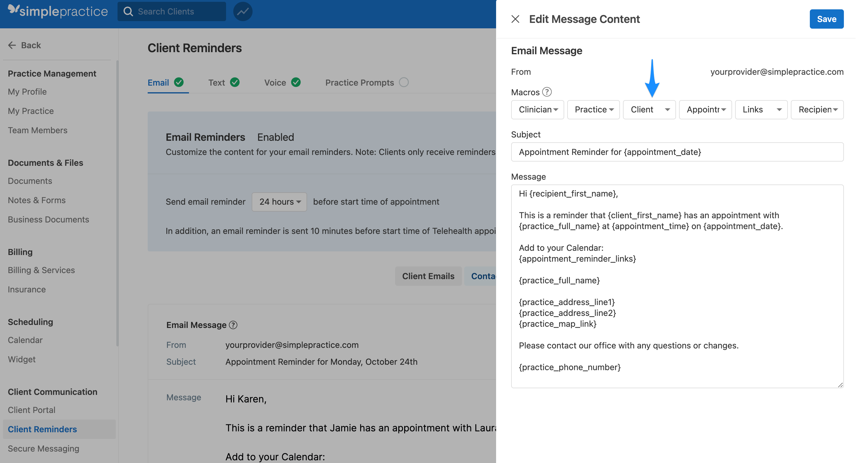Open the 24 hours reminder timing dropdown
Viewport: 868px width, 463px height.
click(x=279, y=202)
